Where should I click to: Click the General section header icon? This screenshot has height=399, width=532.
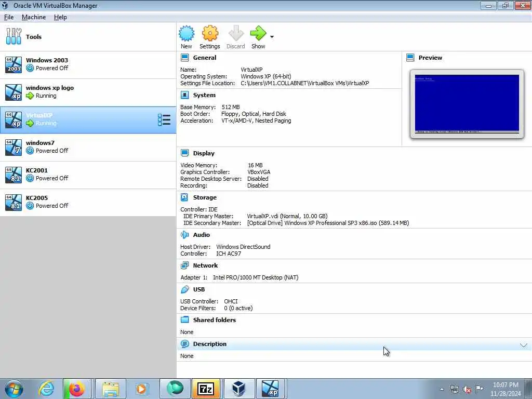[184, 58]
